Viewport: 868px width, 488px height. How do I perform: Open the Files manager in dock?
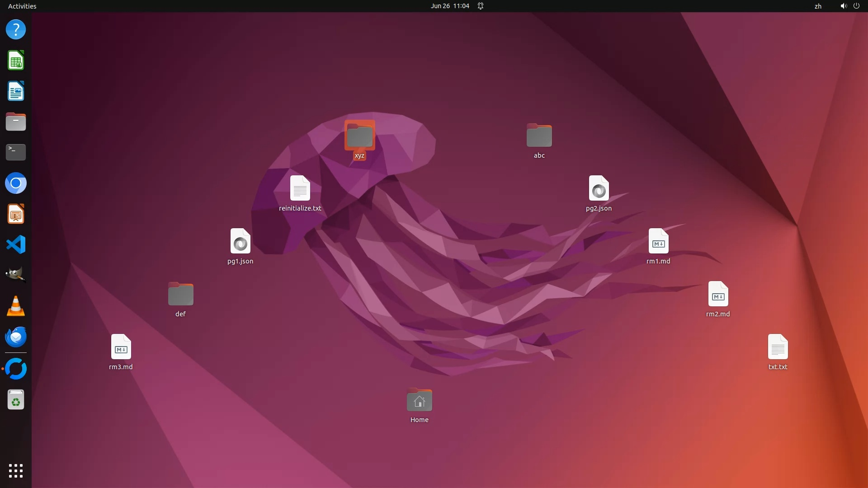pos(16,122)
